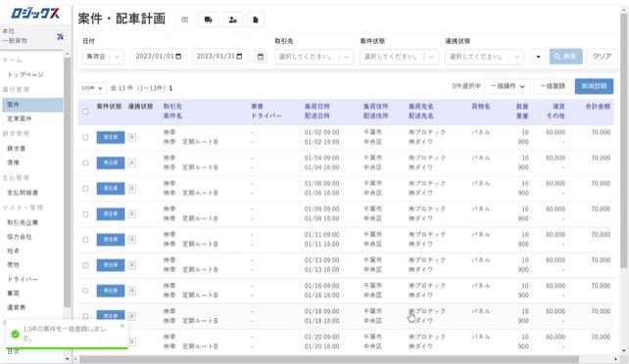Open the 100件 page size dropdown
This screenshot has width=629, height=364.
tap(92, 88)
